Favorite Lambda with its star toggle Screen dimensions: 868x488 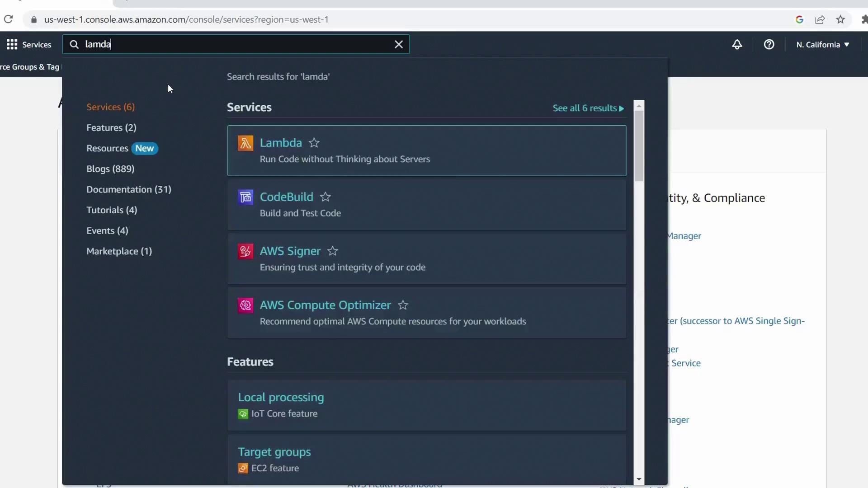pos(314,143)
